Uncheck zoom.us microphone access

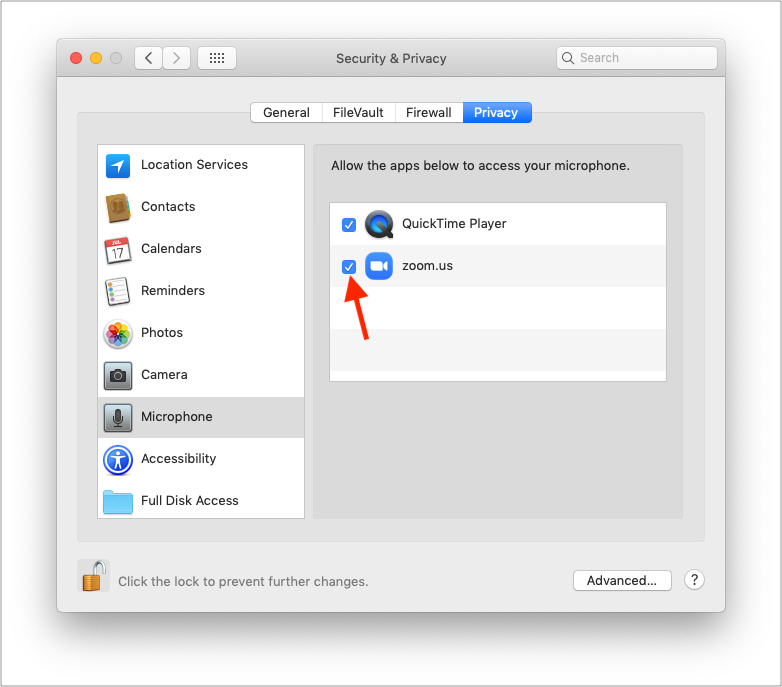click(x=349, y=267)
